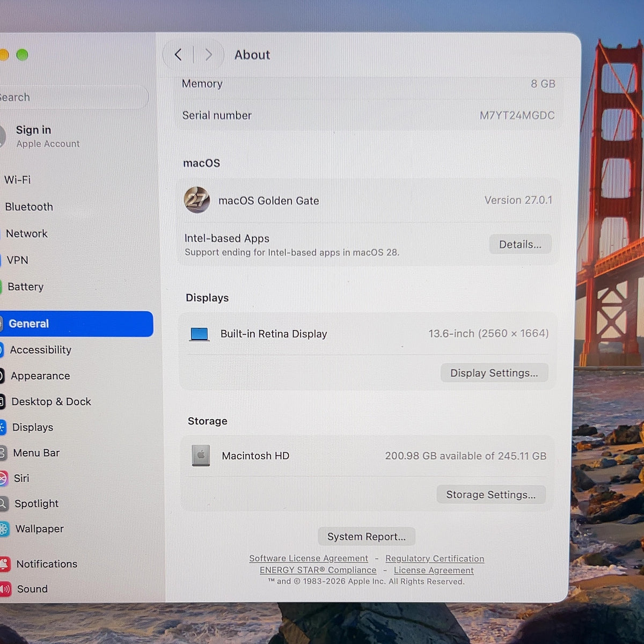Open Storage Settings
The height and width of the screenshot is (644, 644).
coord(491,494)
